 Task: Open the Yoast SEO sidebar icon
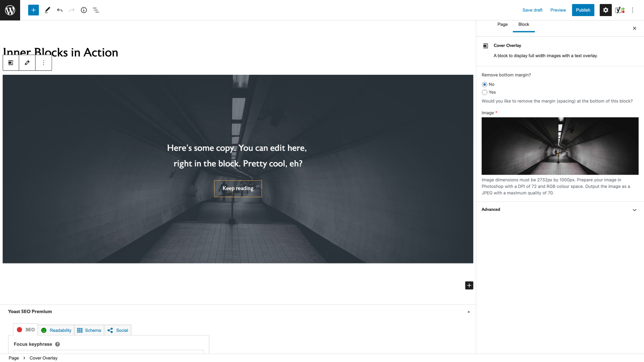point(619,10)
